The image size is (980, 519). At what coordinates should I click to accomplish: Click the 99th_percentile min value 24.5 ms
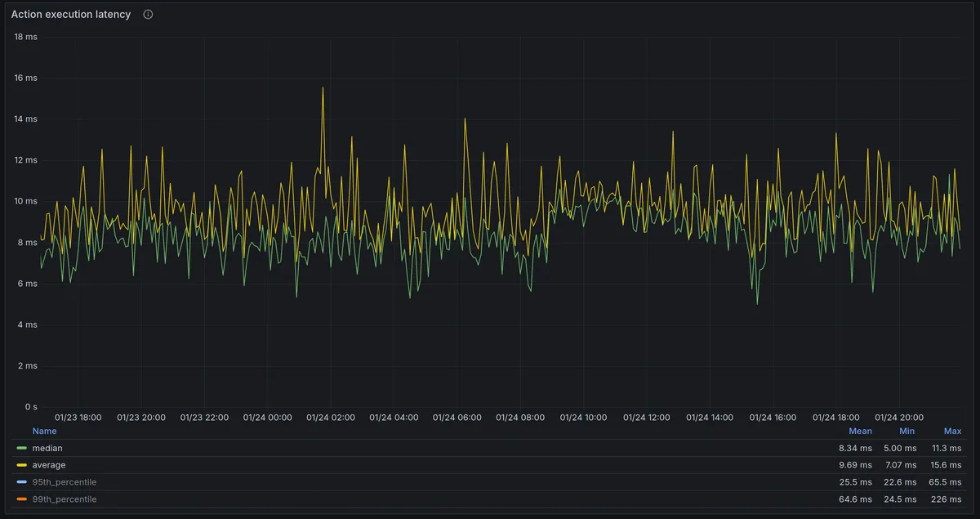[x=899, y=499]
